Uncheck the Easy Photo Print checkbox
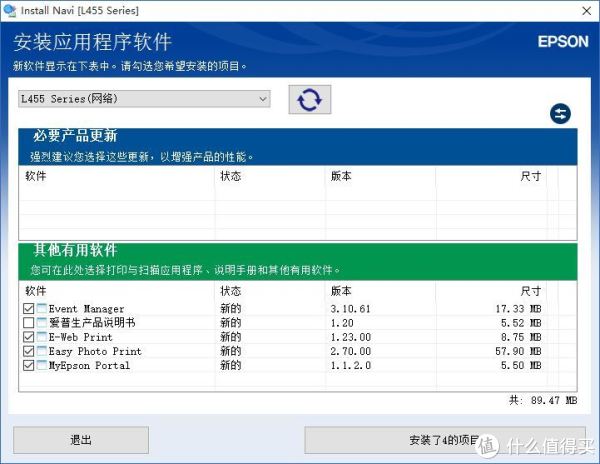Screen dimensions: 600x464 pos(29,351)
